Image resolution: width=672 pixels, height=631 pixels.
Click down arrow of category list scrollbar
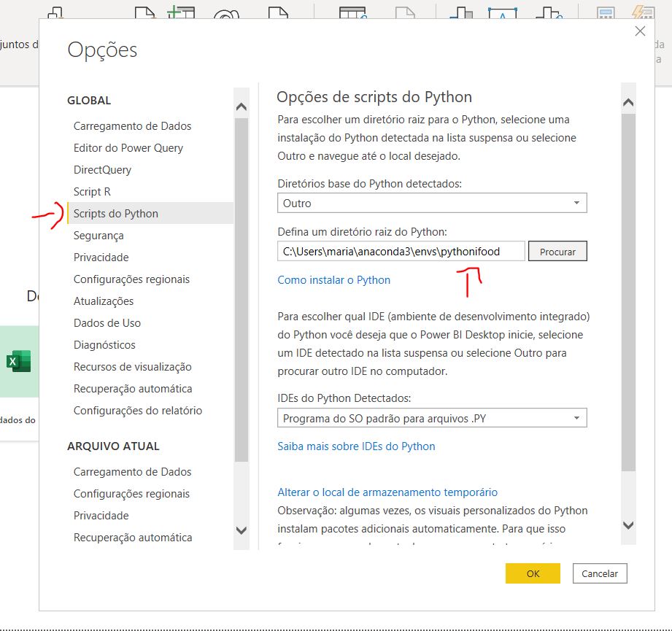pyautogui.click(x=242, y=530)
